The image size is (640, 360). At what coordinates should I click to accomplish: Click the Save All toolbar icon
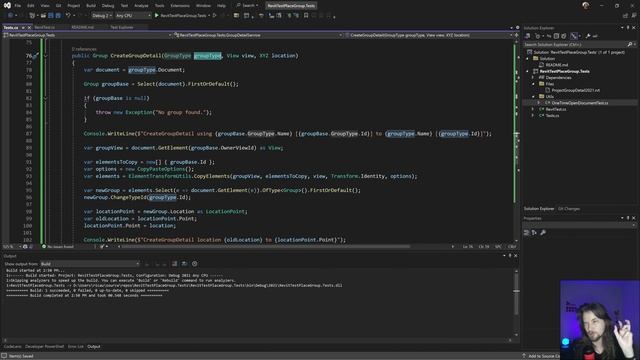(x=58, y=16)
